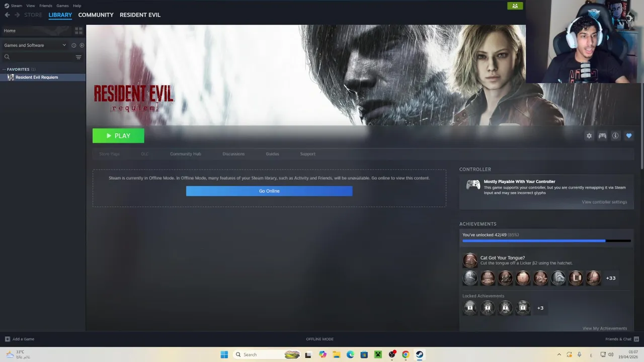Click the green PLAY button
This screenshot has width=644, height=362.
click(x=118, y=136)
